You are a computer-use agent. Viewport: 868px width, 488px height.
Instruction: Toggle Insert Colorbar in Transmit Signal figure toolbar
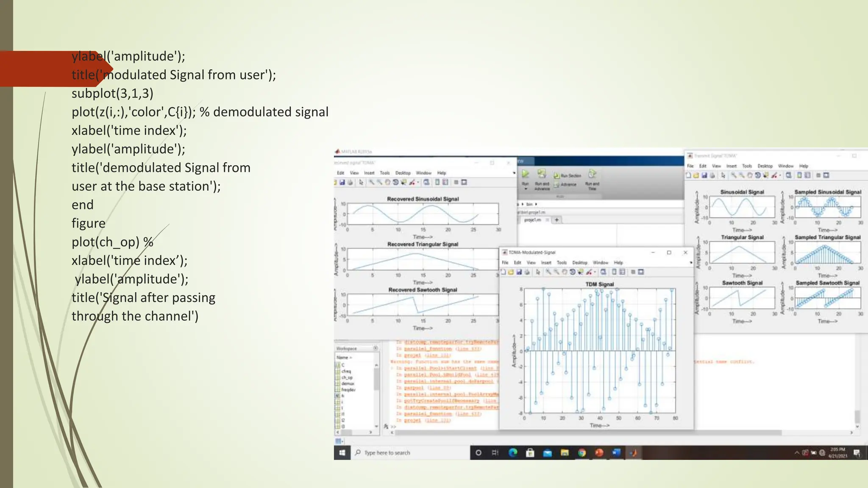[x=799, y=175]
